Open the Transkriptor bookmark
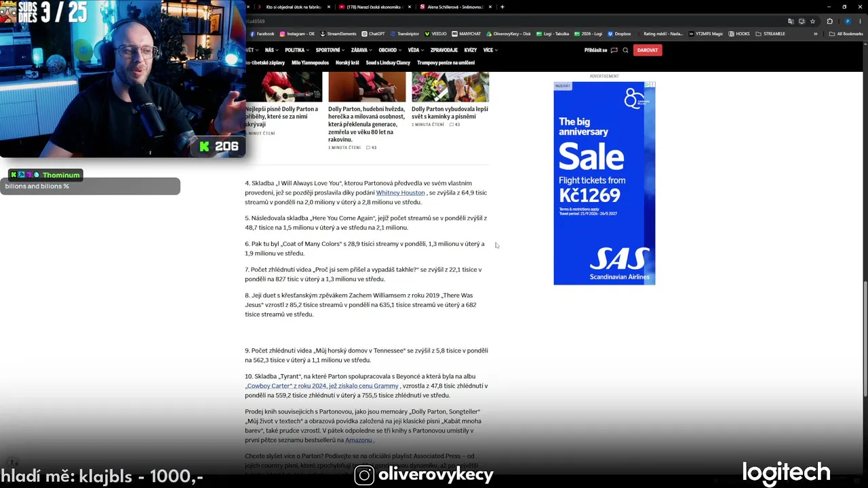Image resolution: width=868 pixels, height=488 pixels. pyautogui.click(x=405, y=33)
